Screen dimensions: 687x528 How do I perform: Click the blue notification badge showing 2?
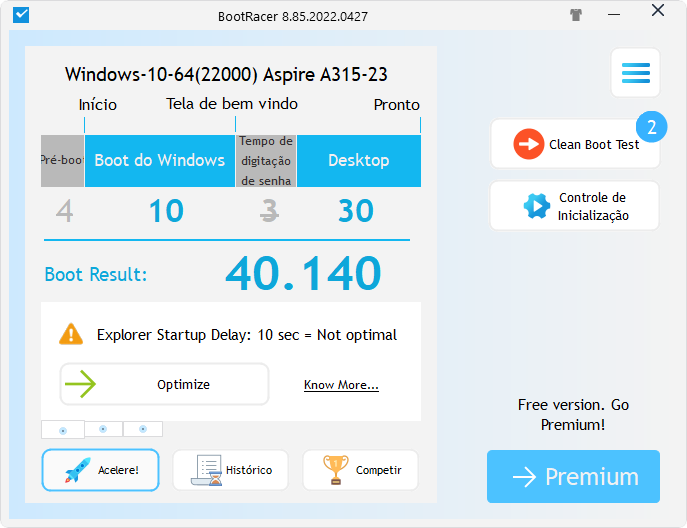(x=652, y=127)
